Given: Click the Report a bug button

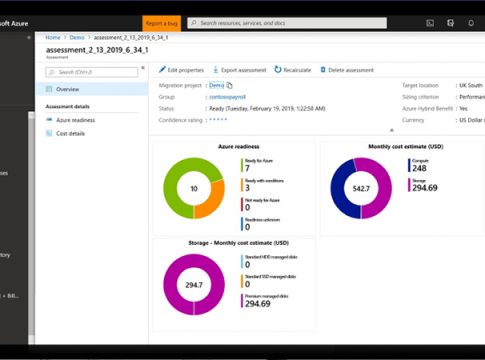Looking at the screenshot, I should click(162, 23).
